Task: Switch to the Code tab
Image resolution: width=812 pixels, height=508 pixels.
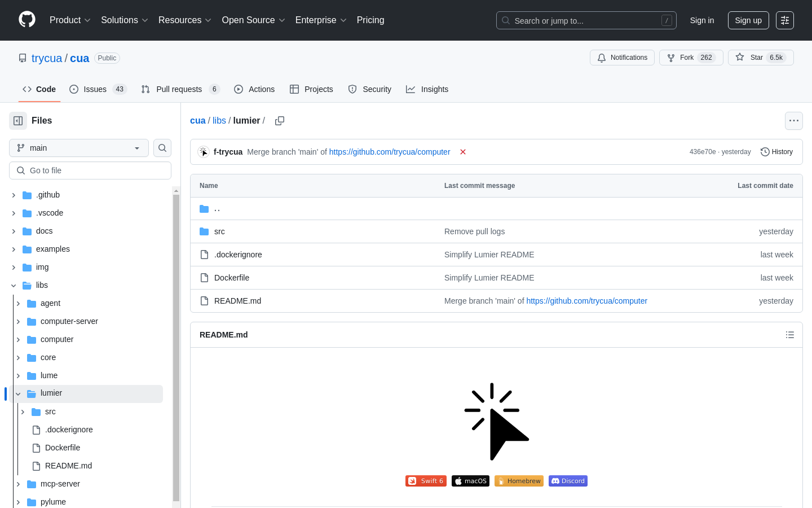Action: click(x=39, y=89)
